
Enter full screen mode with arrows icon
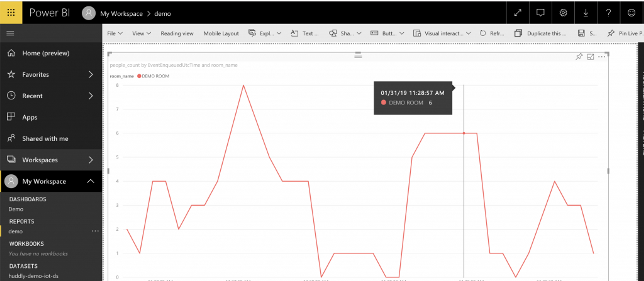pos(518,13)
